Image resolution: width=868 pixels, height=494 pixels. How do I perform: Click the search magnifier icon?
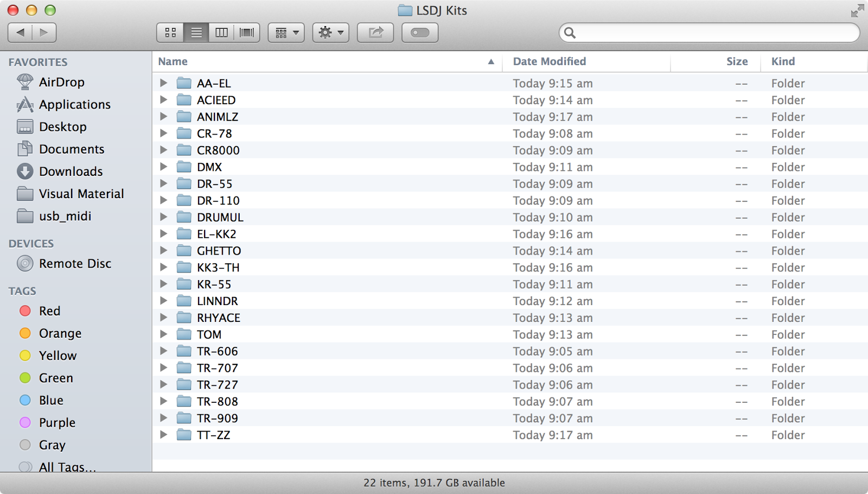570,33
